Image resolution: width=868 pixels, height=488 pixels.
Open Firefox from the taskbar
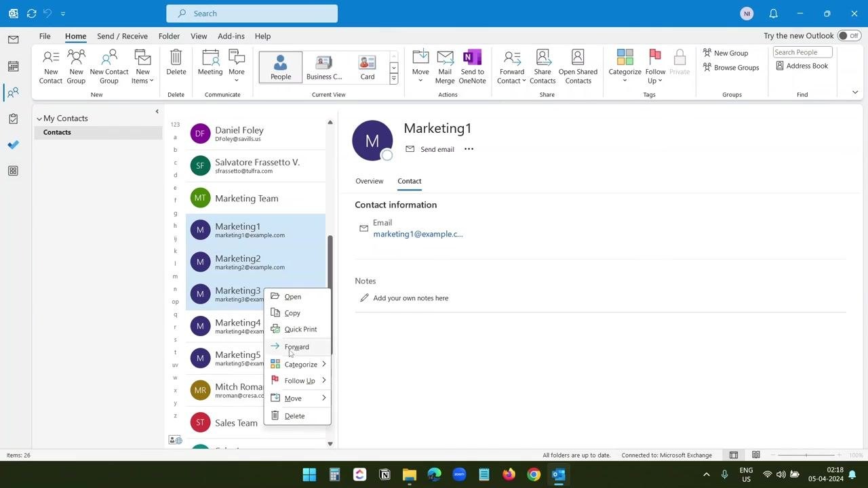pyautogui.click(x=509, y=474)
